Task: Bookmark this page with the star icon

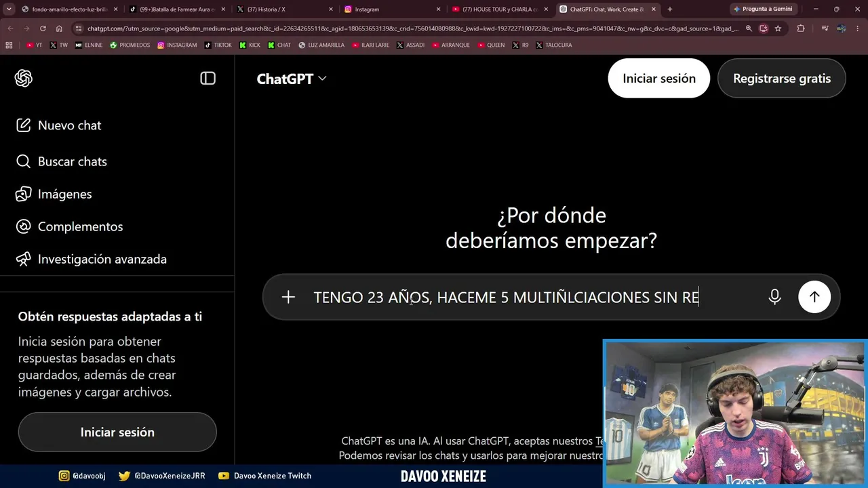Action: pos(778,28)
